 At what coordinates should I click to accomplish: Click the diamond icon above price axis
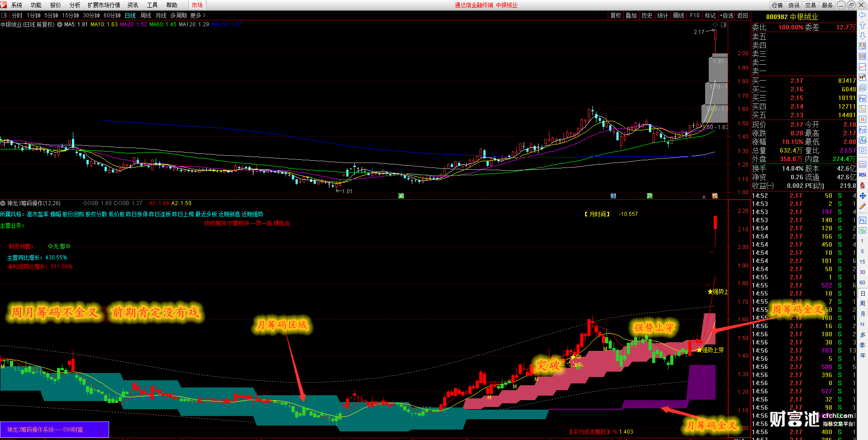[x=715, y=24]
